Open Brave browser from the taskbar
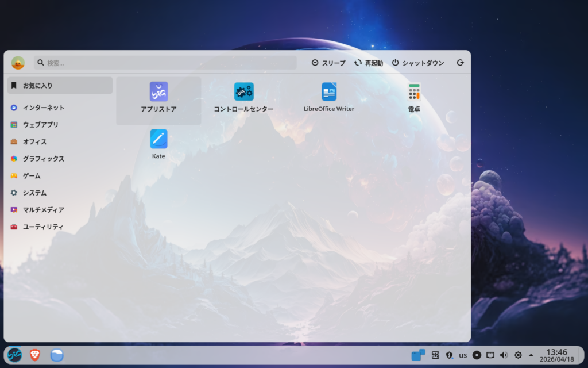588x368 pixels. pos(35,355)
